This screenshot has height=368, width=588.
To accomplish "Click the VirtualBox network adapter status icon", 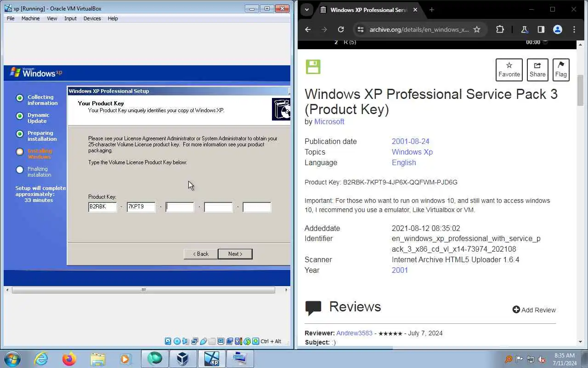I will click(194, 341).
